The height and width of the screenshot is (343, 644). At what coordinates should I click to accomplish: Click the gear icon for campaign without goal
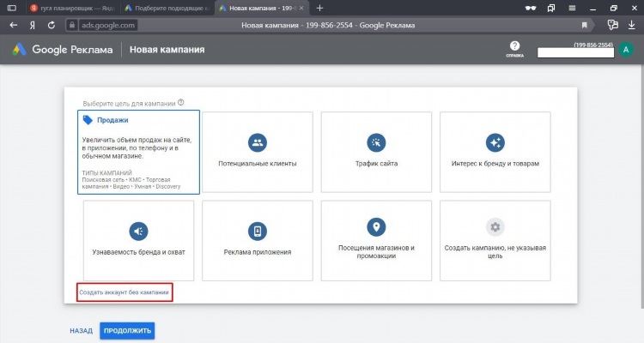(495, 227)
